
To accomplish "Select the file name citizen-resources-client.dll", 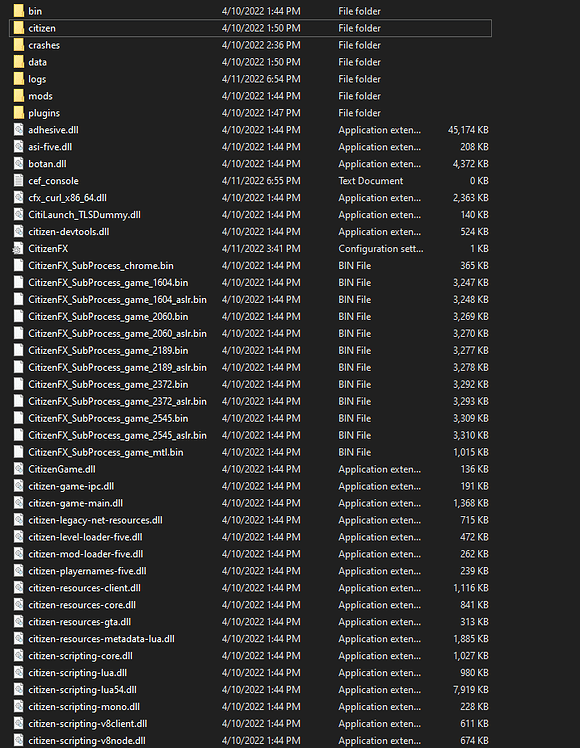I will pos(84,588).
